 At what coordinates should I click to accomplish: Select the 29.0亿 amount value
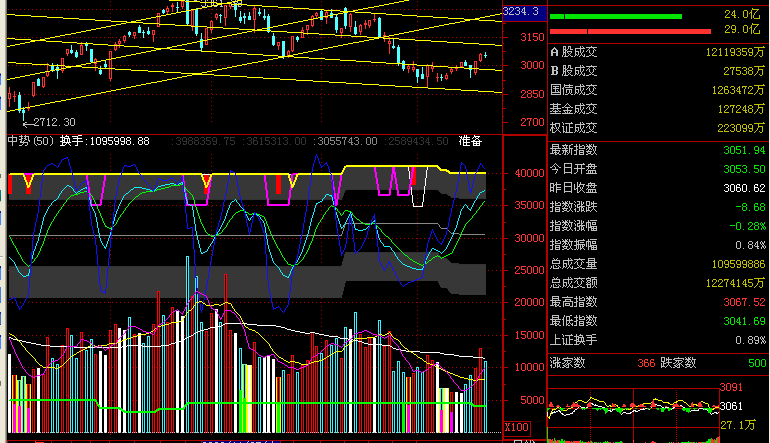pos(742,29)
